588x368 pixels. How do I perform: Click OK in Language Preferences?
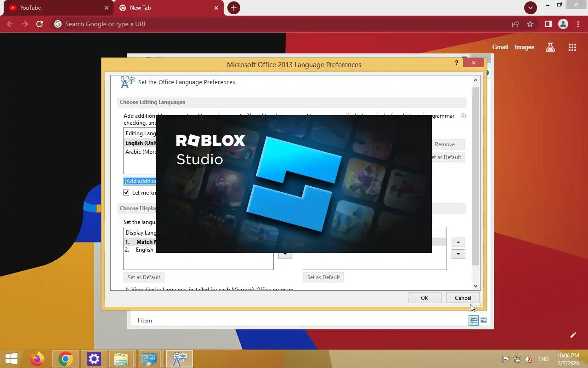tap(424, 298)
